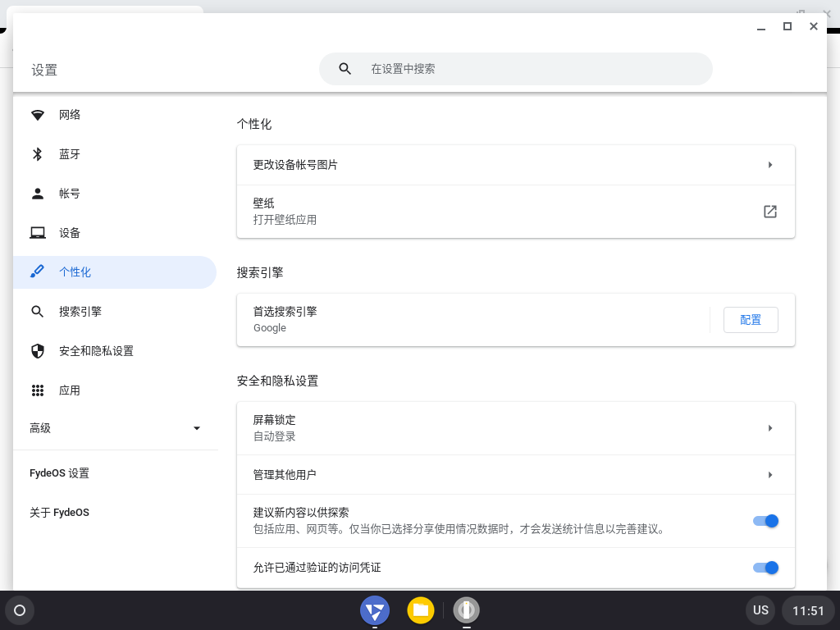Image resolution: width=840 pixels, height=630 pixels.
Task: Open the launcher circle button on shelf
Action: [20, 610]
